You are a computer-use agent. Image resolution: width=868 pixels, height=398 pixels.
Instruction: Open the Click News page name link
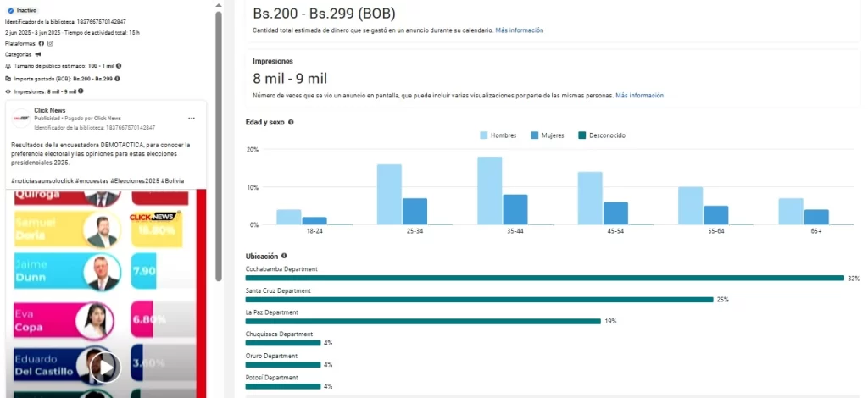click(x=50, y=111)
